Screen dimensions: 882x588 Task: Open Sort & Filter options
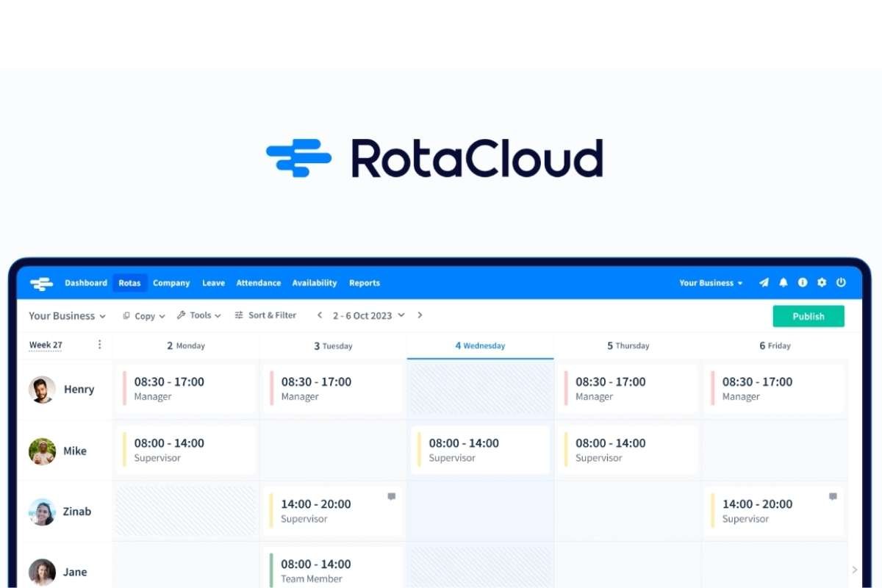pyautogui.click(x=265, y=315)
